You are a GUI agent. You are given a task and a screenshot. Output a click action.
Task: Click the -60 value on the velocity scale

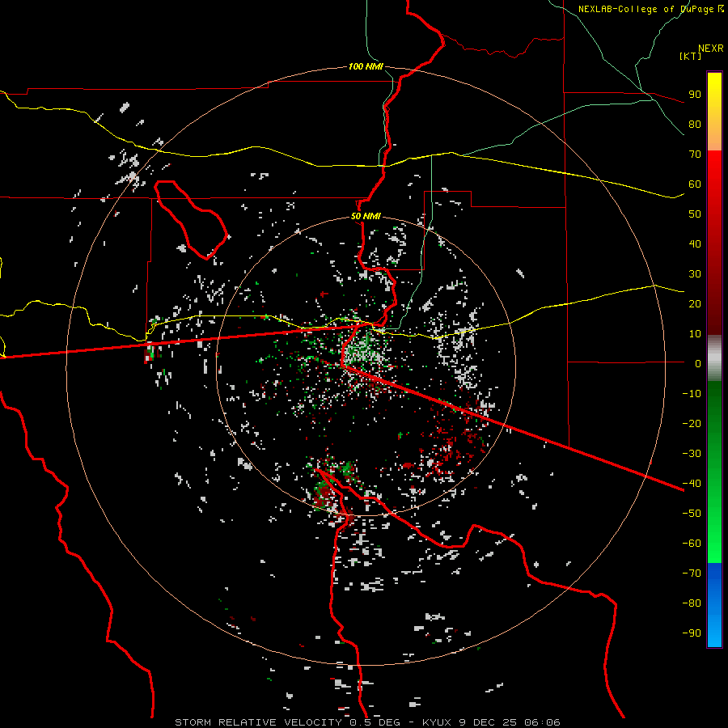pos(692,544)
